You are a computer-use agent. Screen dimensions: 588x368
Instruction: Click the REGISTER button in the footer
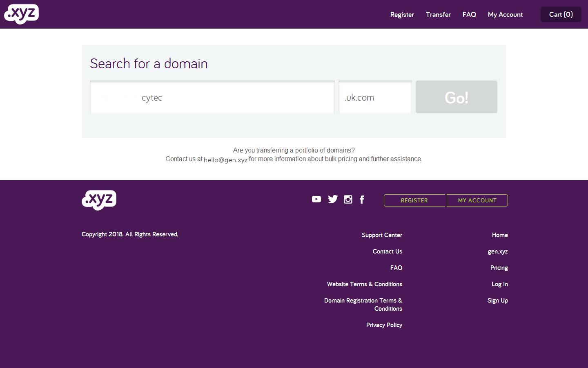(x=414, y=200)
